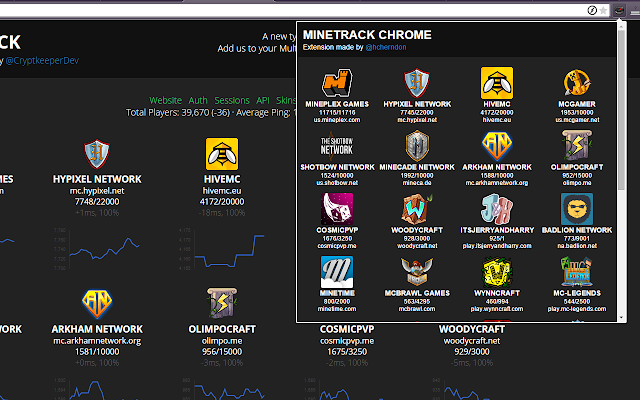The height and width of the screenshot is (400, 640).
Task: Click mc.arkhamnetwork.org address on main page
Action: (97, 341)
